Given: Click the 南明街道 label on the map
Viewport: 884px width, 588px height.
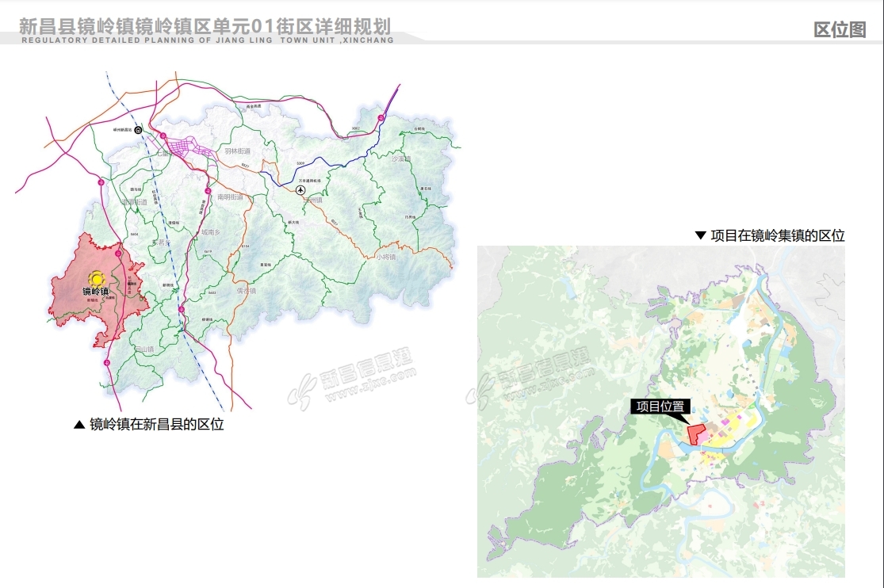Looking at the screenshot, I should pos(230,196).
